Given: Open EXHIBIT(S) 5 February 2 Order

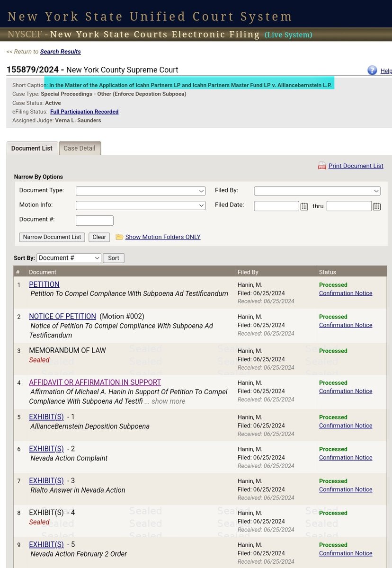Looking at the screenshot, I should pyautogui.click(x=46, y=544).
